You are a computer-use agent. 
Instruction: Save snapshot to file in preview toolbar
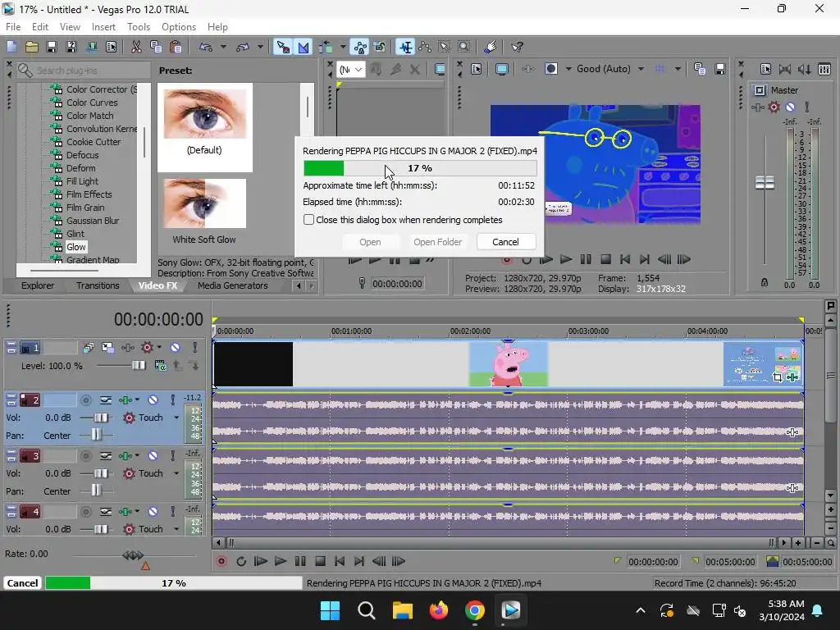pos(720,69)
